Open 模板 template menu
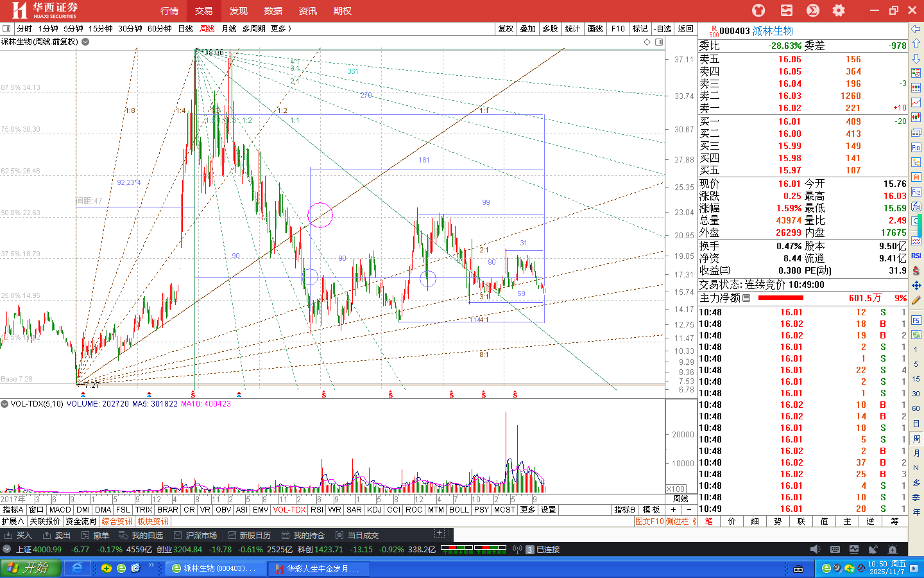Viewport: 924px width, 578px height. (x=651, y=510)
